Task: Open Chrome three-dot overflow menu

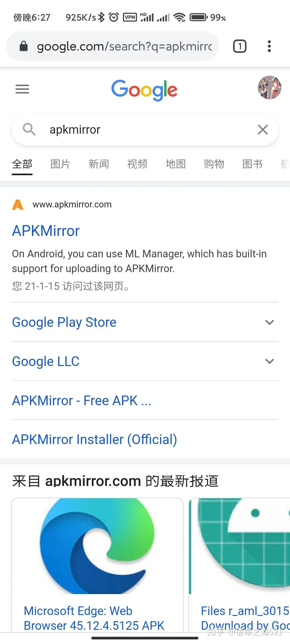Action: [x=269, y=46]
